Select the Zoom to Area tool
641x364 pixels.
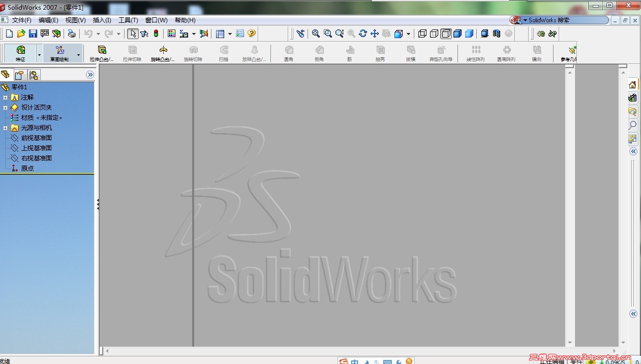[x=328, y=34]
